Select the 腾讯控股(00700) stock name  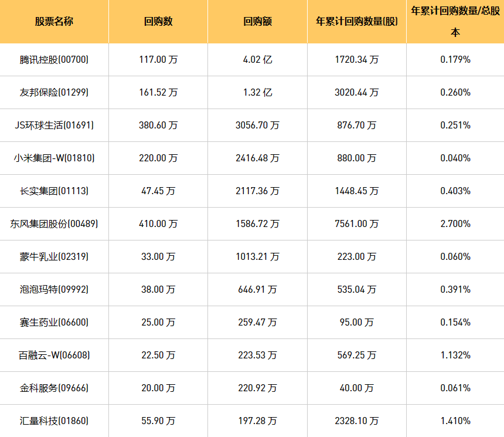click(x=54, y=59)
